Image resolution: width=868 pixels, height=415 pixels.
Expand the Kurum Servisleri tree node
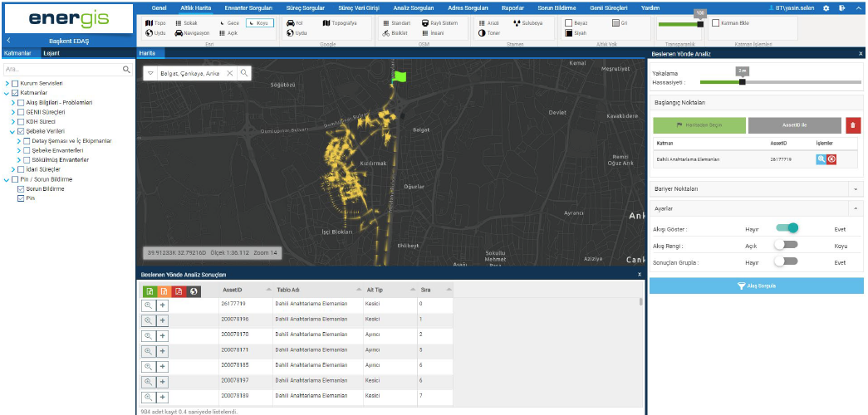[7, 84]
